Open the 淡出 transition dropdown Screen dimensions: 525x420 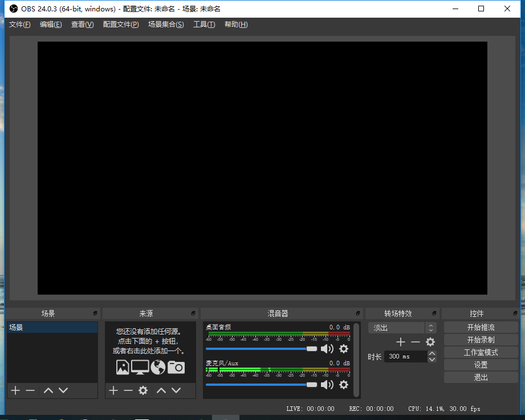point(402,328)
